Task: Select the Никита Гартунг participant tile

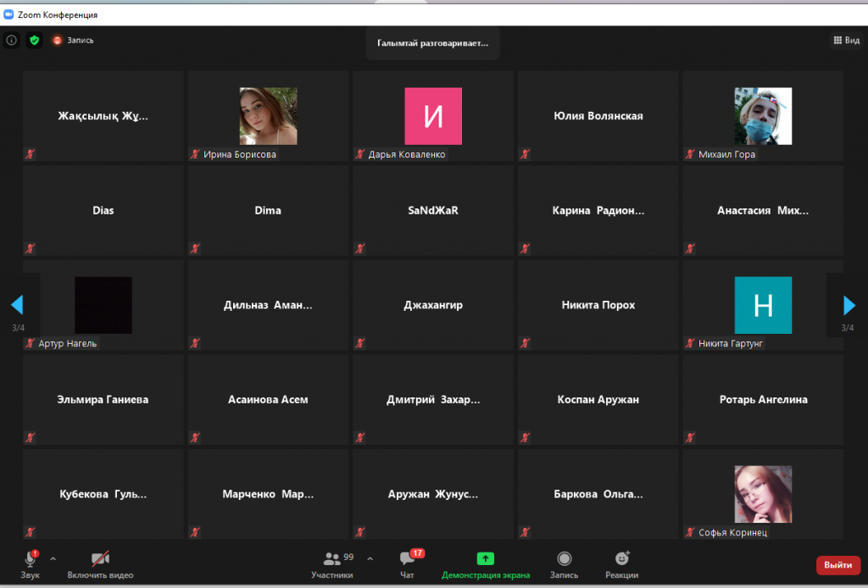Action: pyautogui.click(x=763, y=305)
